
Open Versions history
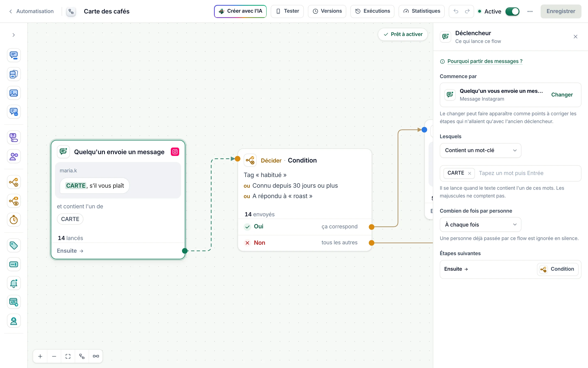[x=327, y=11]
